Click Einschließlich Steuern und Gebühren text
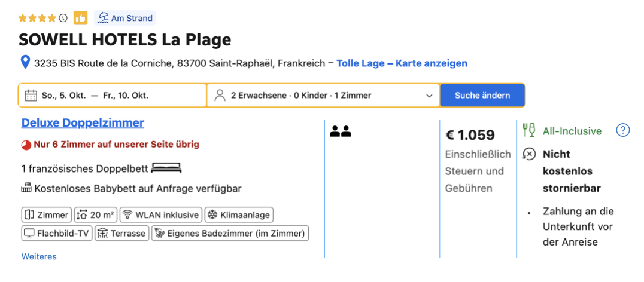Image resolution: width=644 pixels, height=282 pixels. point(478,171)
